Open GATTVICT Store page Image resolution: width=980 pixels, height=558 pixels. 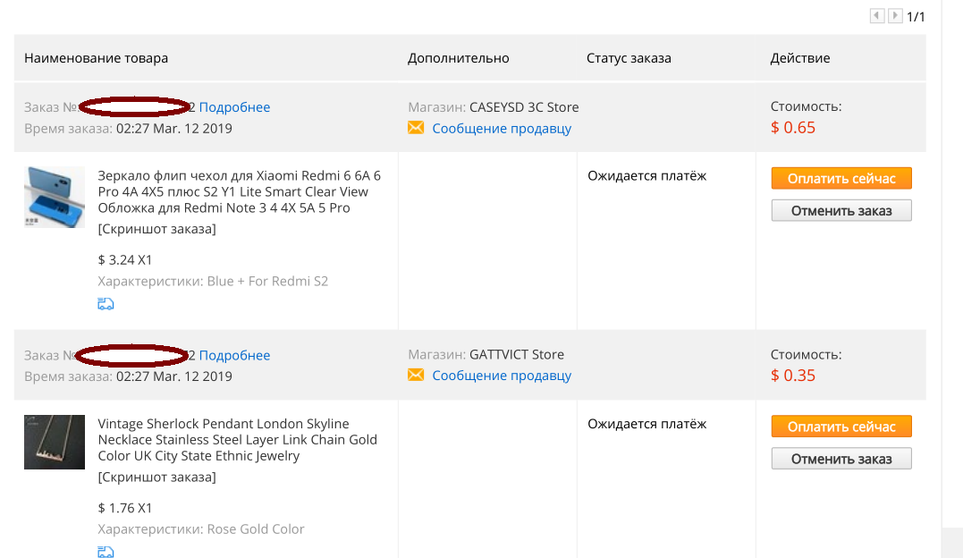[x=516, y=354]
